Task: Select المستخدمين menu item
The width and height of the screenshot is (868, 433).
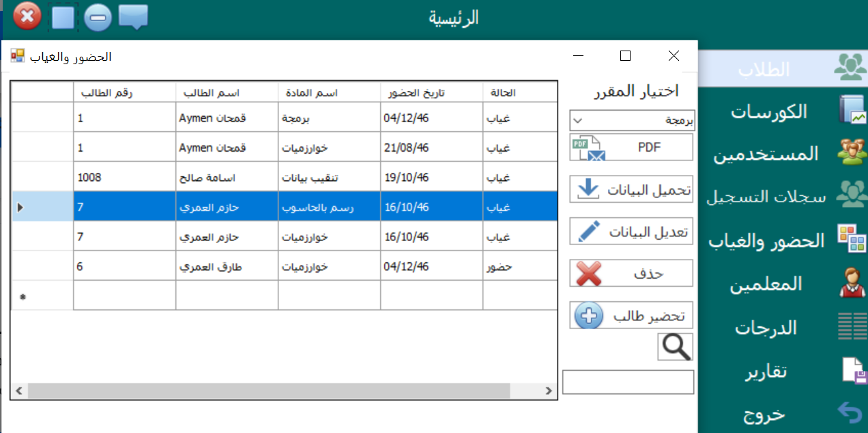Action: click(766, 154)
